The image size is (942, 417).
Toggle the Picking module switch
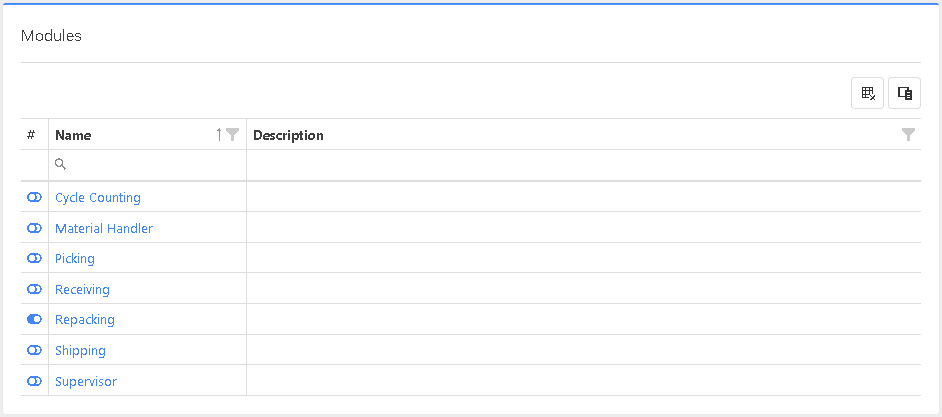[x=34, y=259]
